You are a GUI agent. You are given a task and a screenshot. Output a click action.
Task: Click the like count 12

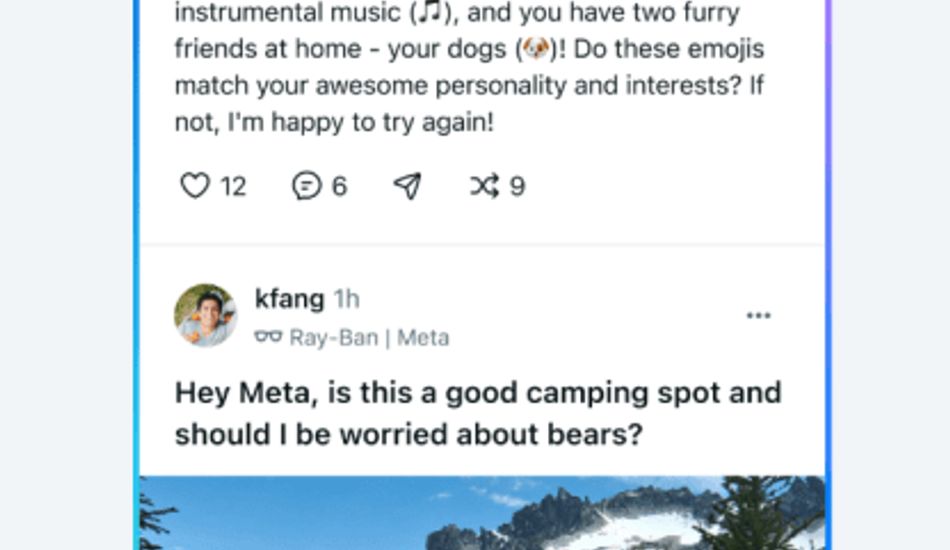coord(233,187)
